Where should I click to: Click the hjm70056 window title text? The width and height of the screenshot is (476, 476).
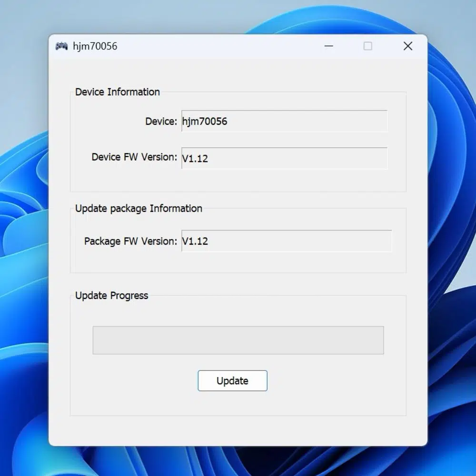pyautogui.click(x=95, y=47)
